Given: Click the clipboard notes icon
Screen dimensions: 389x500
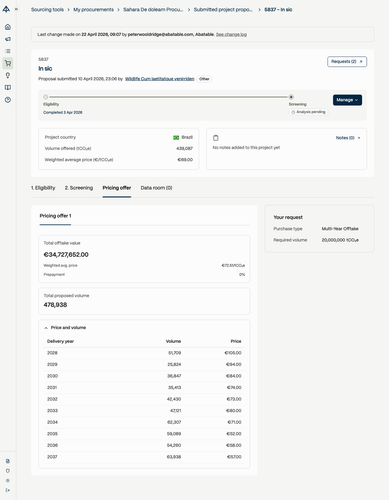Looking at the screenshot, I should pos(216,138).
